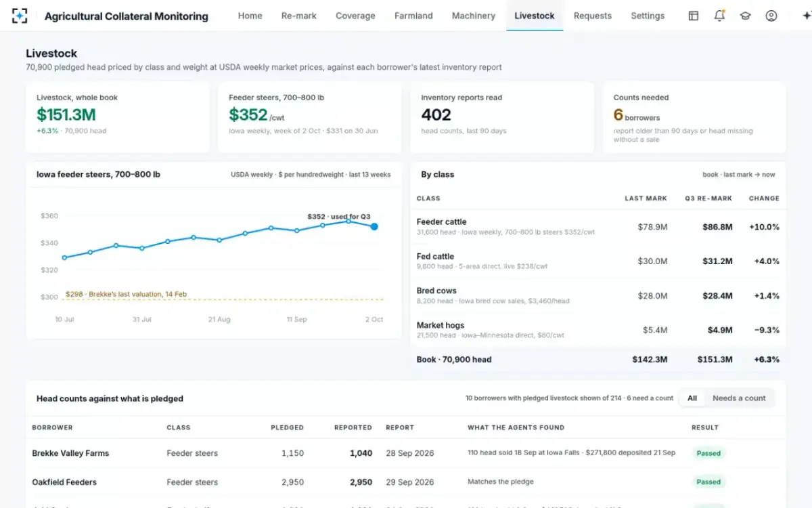The image size is (812, 508).
Task: Open the Oakfield Feeders borrower row
Action: 406,482
